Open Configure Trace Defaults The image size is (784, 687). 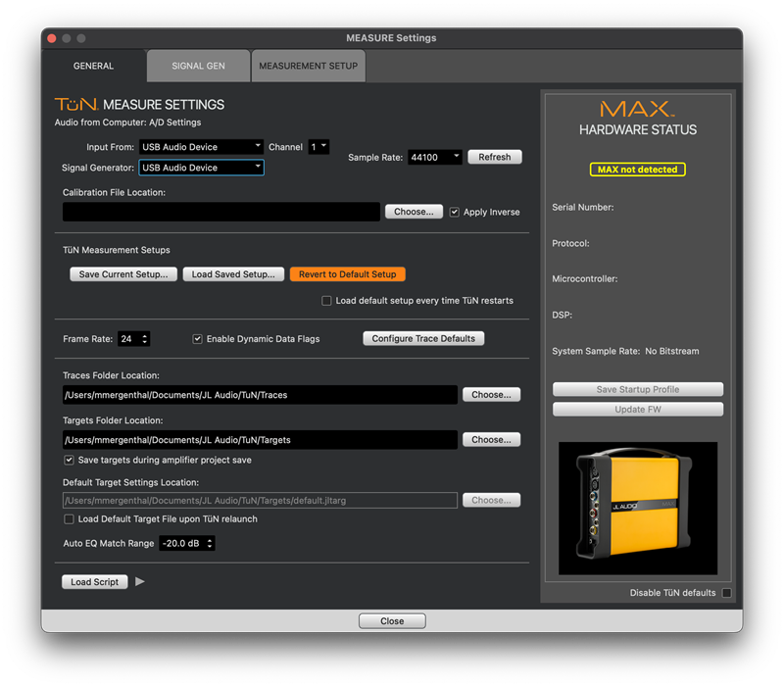423,338
